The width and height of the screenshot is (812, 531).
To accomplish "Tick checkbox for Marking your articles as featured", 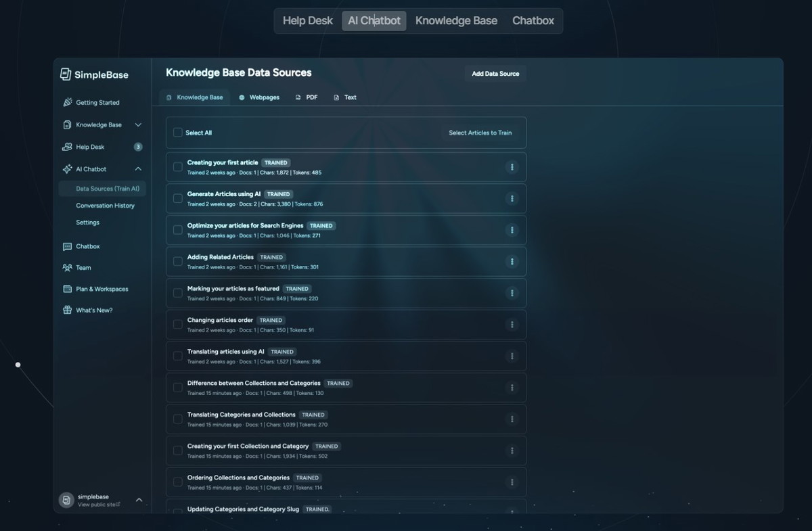I will tap(178, 293).
